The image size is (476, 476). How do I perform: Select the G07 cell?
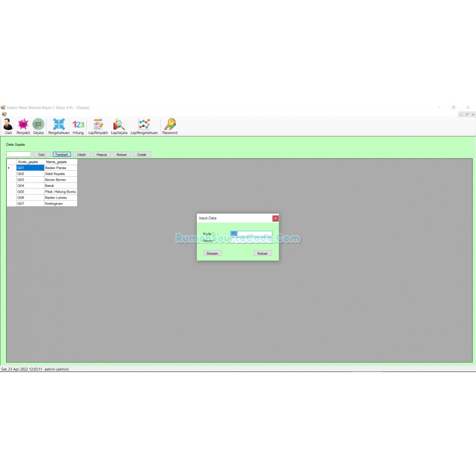click(30, 204)
